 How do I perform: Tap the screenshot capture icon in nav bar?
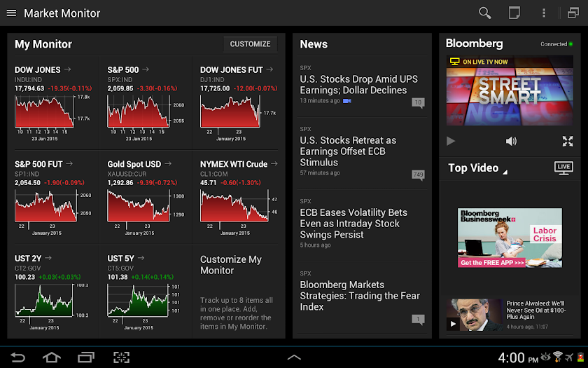click(121, 357)
